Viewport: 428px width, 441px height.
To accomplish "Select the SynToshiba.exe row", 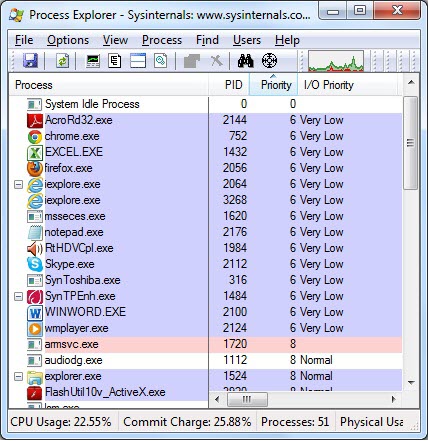I will 205,280.
